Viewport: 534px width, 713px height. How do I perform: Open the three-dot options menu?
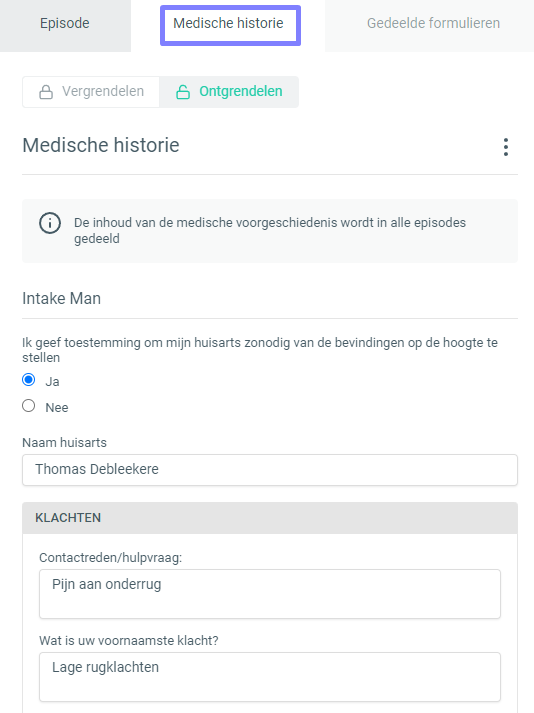click(505, 147)
